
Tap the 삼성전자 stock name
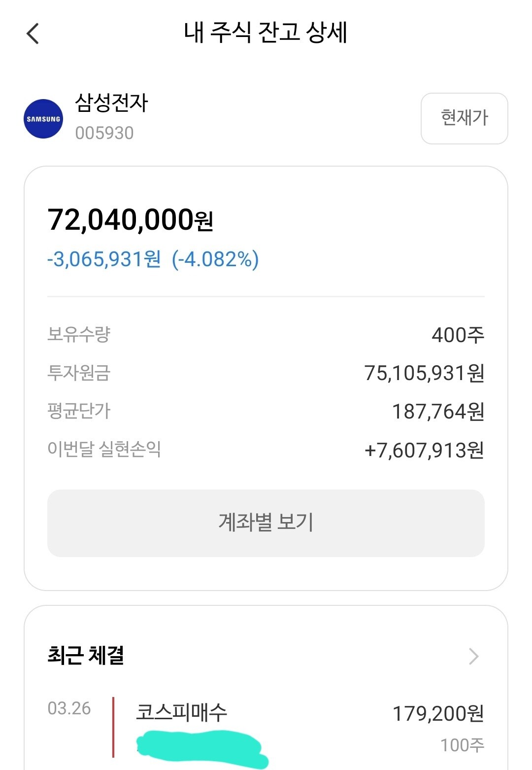click(111, 103)
